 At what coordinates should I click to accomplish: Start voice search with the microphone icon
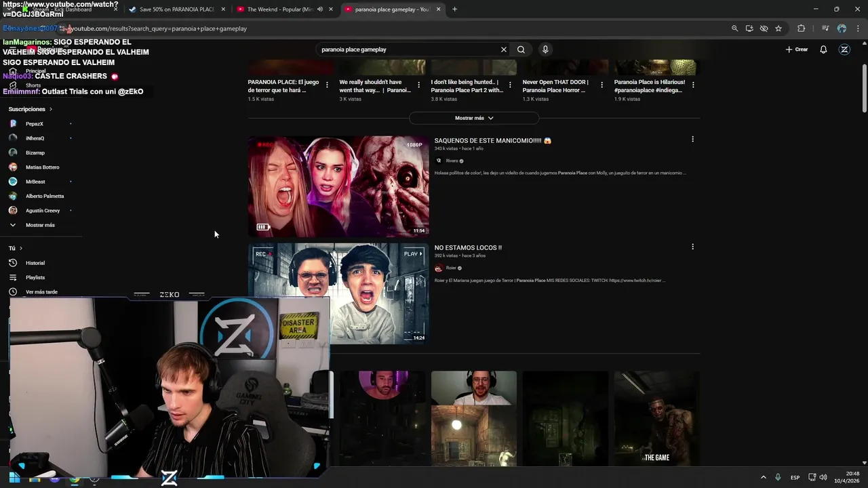(545, 49)
